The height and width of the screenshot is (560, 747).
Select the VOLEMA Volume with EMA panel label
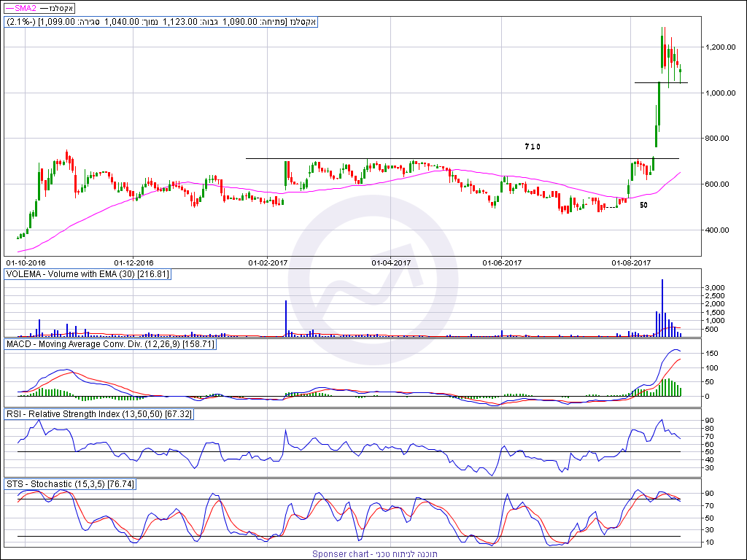click(88, 274)
